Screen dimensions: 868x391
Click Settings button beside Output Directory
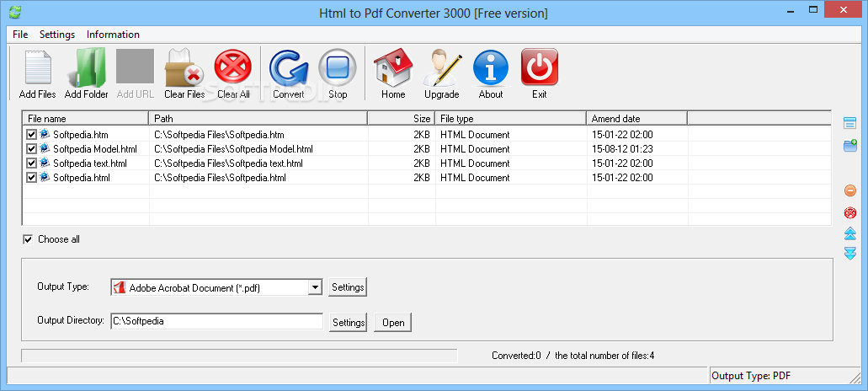pos(348,323)
